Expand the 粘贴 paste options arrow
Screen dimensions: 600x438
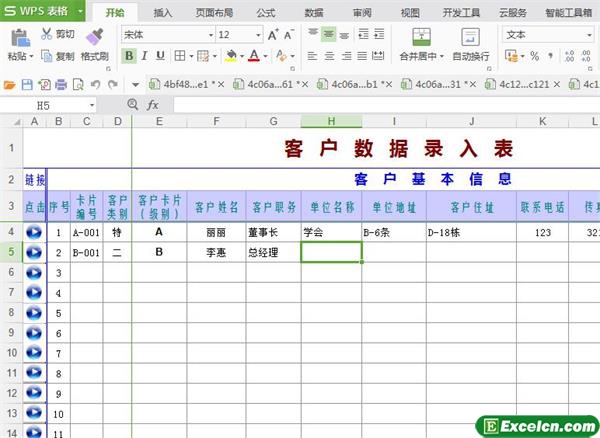click(x=31, y=57)
